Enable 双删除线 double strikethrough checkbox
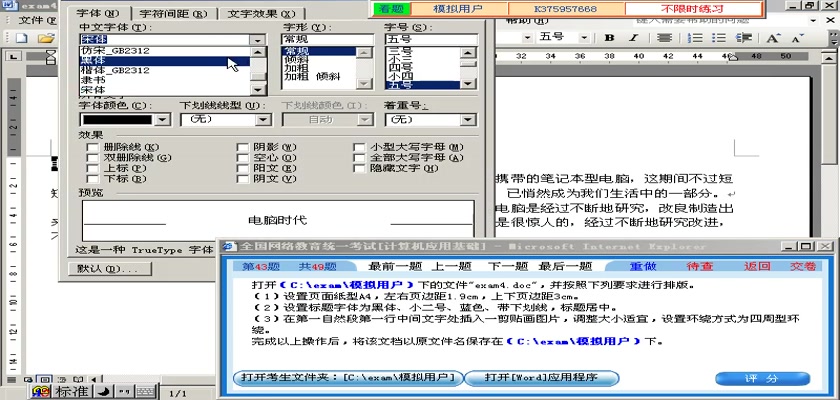The image size is (840, 400). point(93,158)
